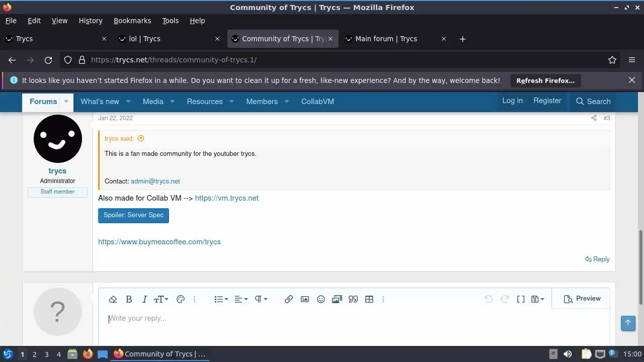The width and height of the screenshot is (644, 362).
Task: Open the smilies emoji picker
Action: (x=321, y=299)
